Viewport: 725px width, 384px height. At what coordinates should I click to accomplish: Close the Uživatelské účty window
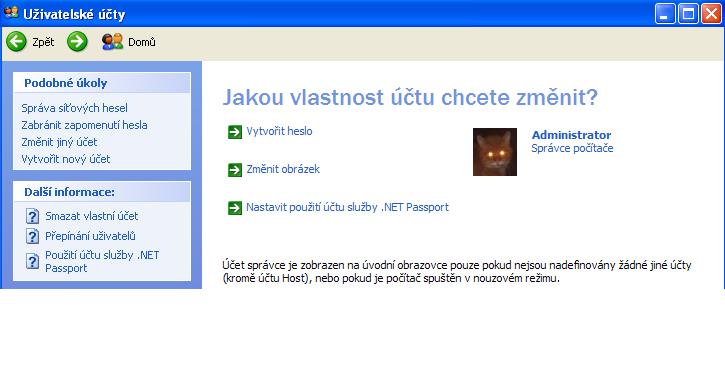point(711,13)
